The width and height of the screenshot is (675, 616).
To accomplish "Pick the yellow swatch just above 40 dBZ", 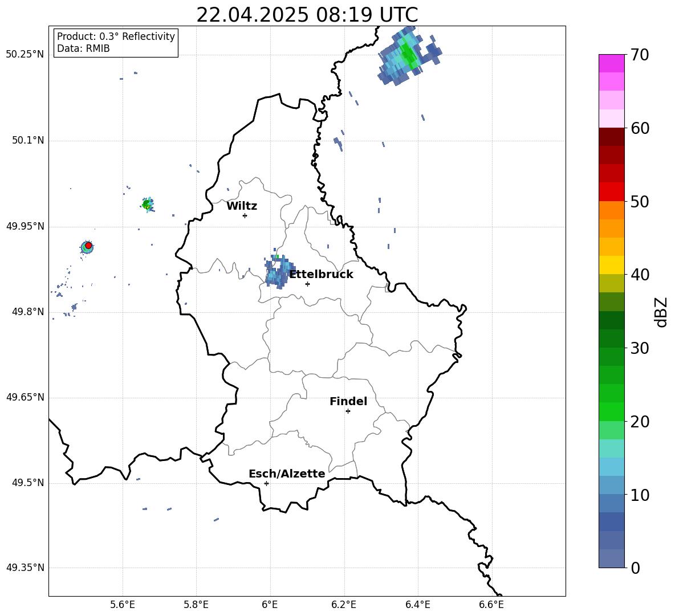I will coord(612,265).
